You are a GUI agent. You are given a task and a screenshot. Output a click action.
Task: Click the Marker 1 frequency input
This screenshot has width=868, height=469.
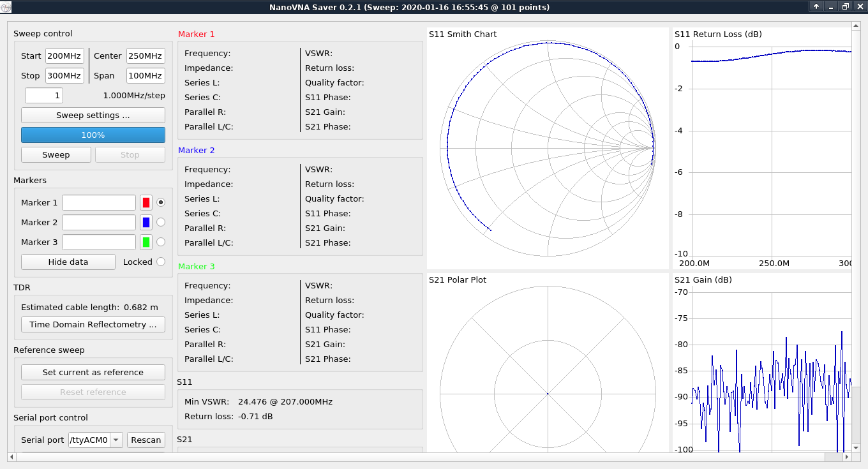99,203
